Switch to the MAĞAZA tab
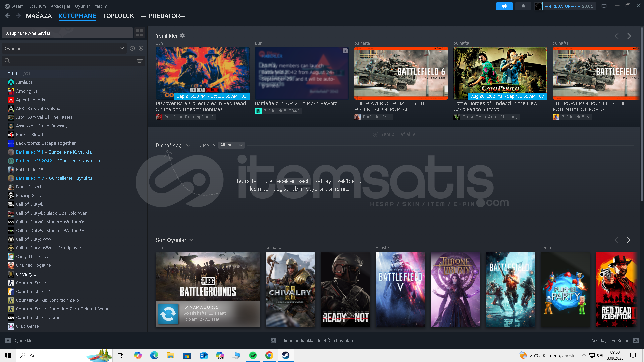644x362 pixels. point(39,16)
